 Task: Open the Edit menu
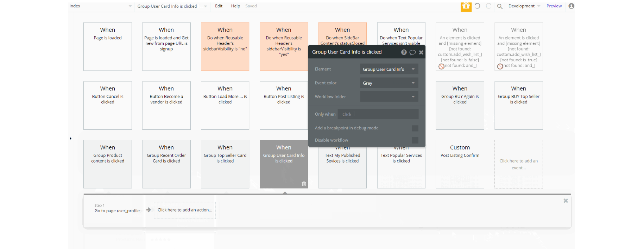point(219,6)
